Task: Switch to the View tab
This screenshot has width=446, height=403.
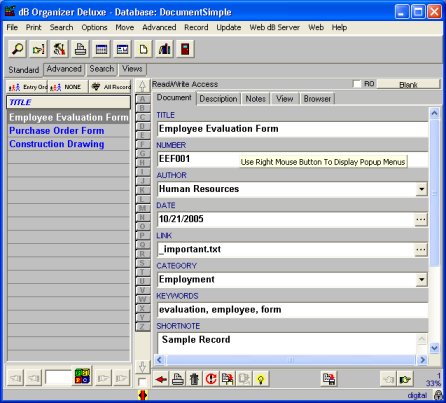Action: tap(284, 99)
